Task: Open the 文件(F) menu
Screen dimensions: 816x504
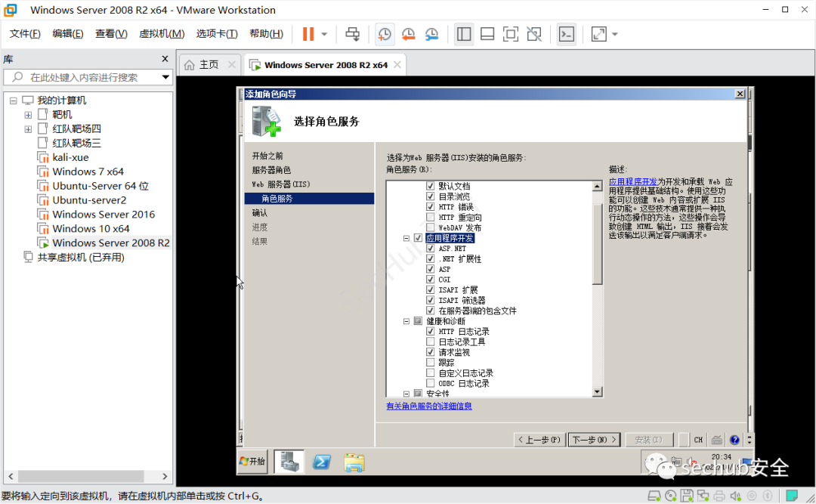Action: [x=25, y=34]
